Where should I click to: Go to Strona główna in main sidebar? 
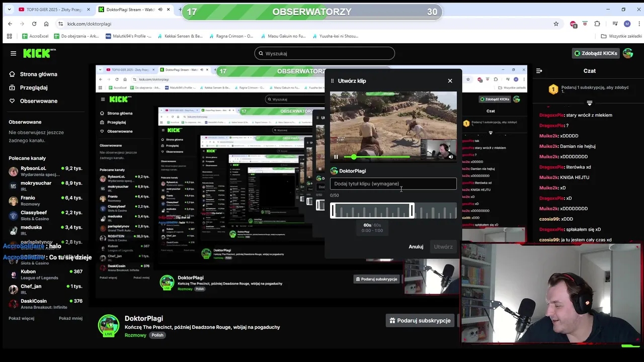click(33, 74)
